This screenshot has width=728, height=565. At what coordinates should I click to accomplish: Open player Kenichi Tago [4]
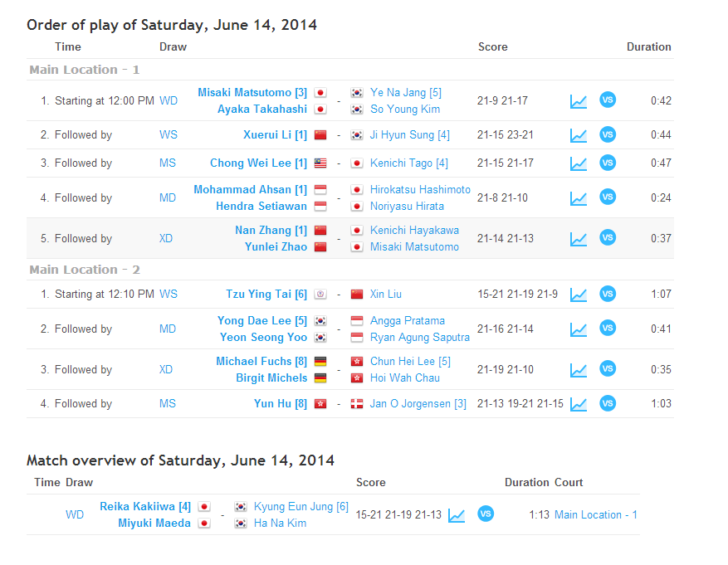click(409, 163)
